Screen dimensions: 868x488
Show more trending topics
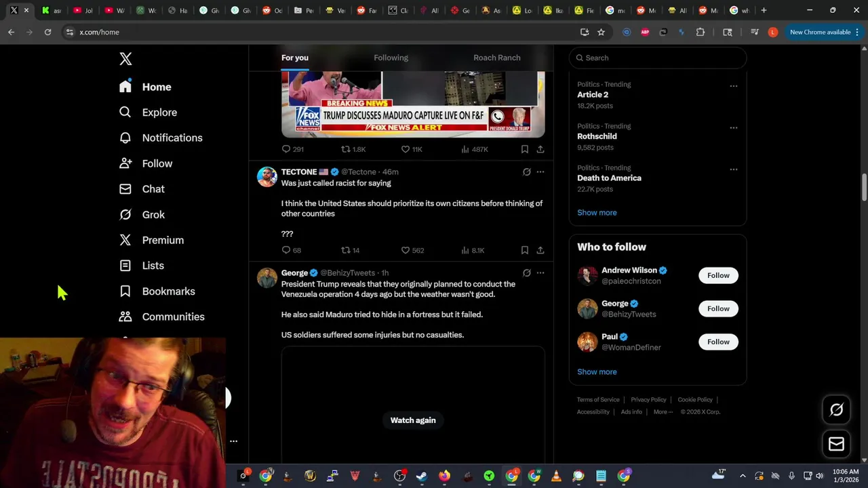597,213
